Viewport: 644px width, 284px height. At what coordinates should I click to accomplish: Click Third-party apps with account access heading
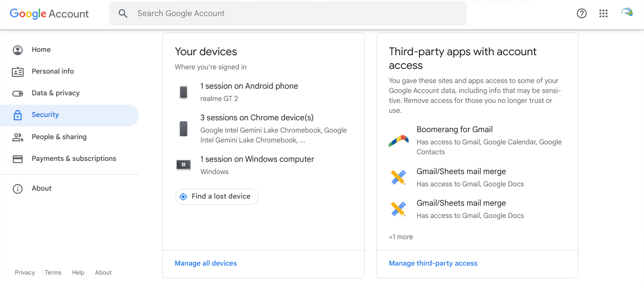pyautogui.click(x=463, y=58)
